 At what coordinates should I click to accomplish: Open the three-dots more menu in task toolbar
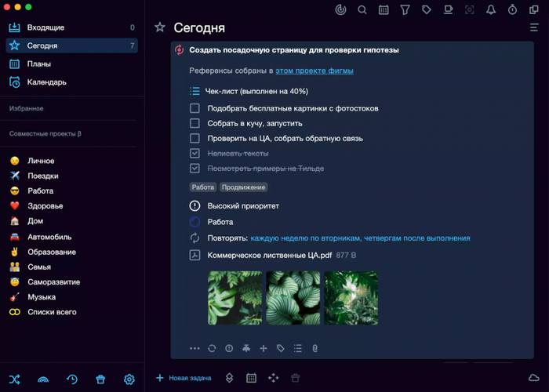pos(195,348)
